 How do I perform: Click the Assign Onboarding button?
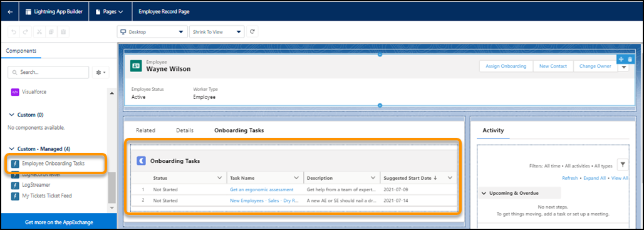coord(506,66)
